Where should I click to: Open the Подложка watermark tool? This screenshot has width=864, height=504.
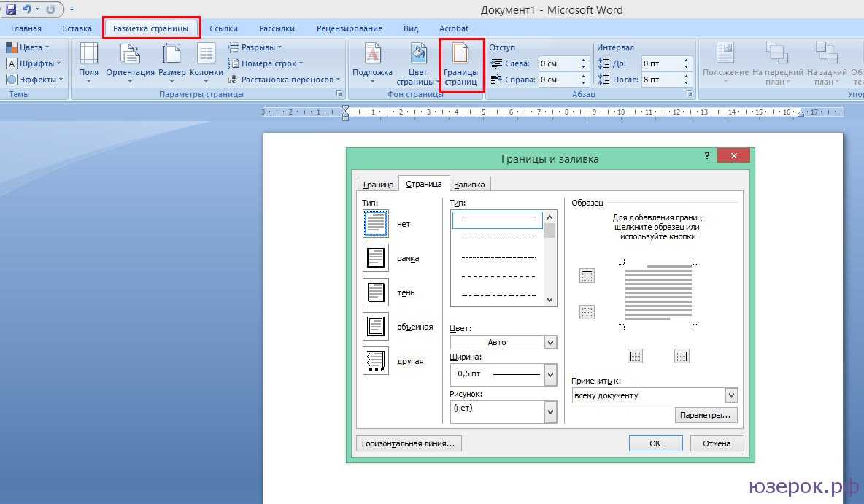pyautogui.click(x=372, y=55)
